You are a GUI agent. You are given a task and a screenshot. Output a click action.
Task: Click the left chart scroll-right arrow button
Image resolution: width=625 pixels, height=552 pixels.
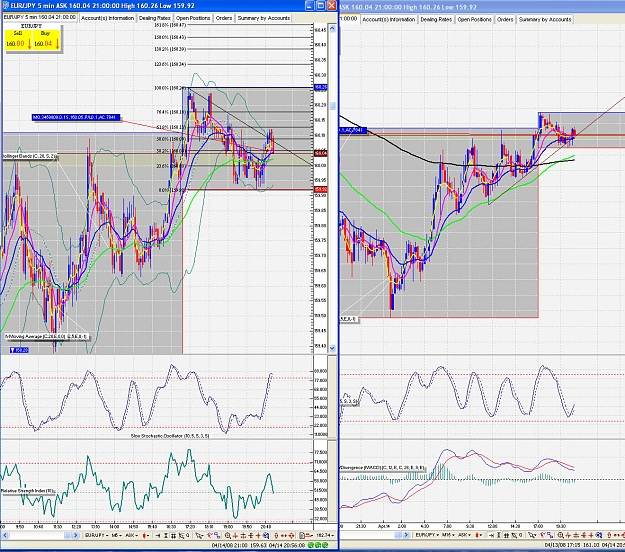click(x=75, y=535)
